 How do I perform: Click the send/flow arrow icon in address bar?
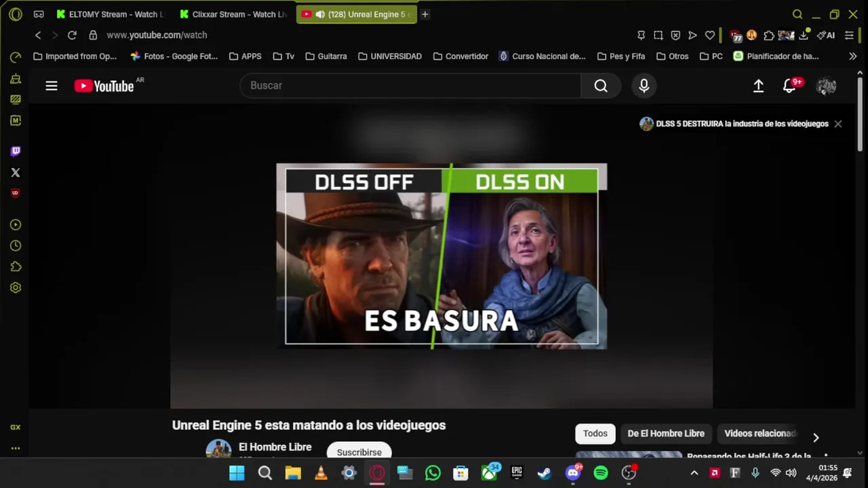click(x=692, y=35)
